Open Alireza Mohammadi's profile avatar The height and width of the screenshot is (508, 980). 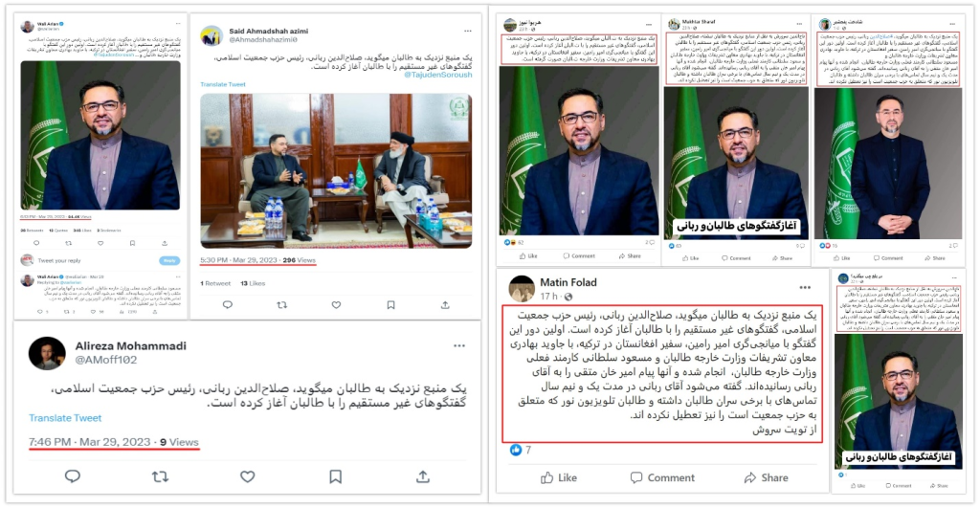(x=47, y=353)
